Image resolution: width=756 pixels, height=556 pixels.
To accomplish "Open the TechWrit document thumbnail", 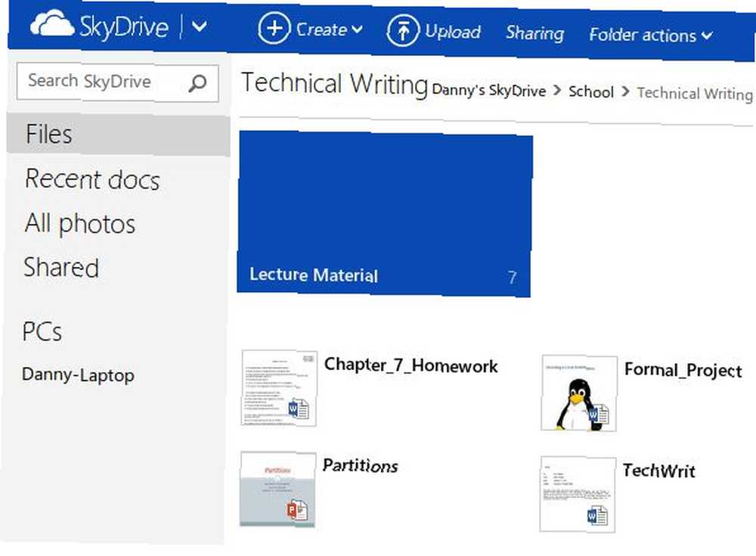I will (x=578, y=494).
